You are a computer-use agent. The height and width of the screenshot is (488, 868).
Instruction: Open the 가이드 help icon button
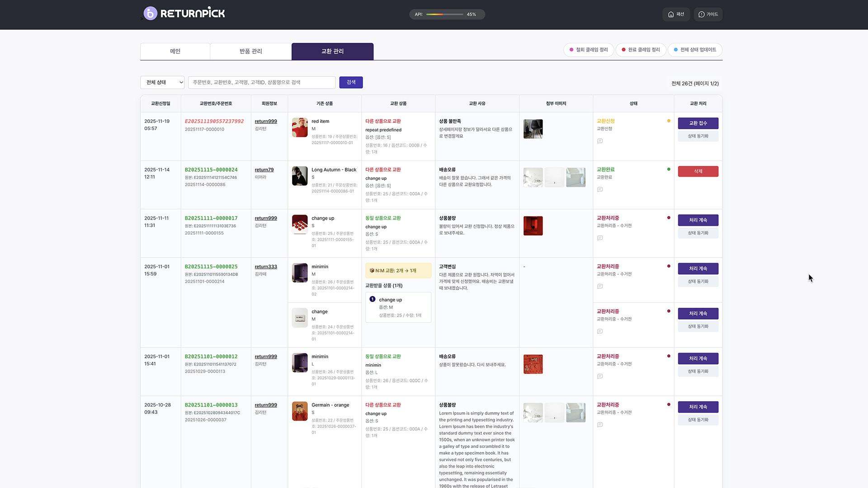(708, 14)
